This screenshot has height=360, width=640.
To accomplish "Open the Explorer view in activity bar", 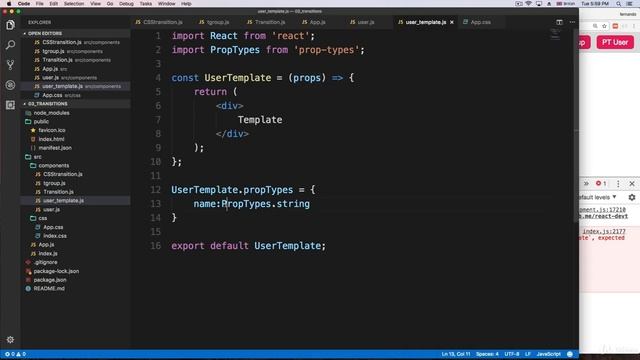I will pos(10,25).
